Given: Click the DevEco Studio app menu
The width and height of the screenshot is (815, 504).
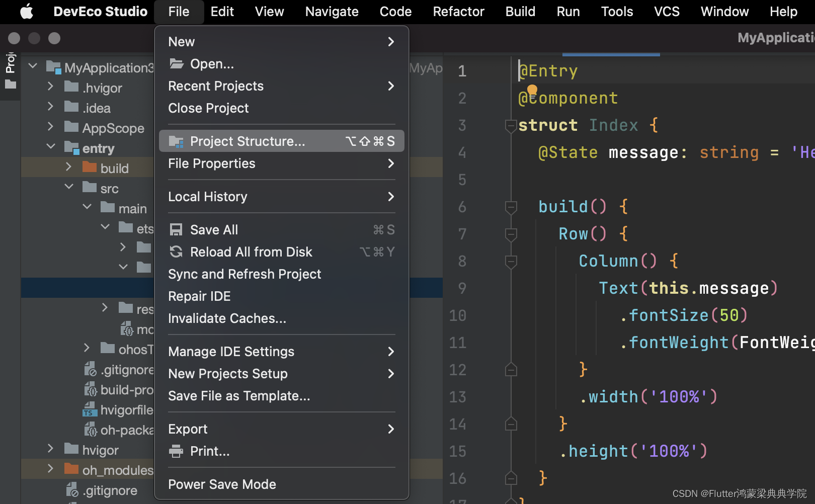Looking at the screenshot, I should pos(101,12).
